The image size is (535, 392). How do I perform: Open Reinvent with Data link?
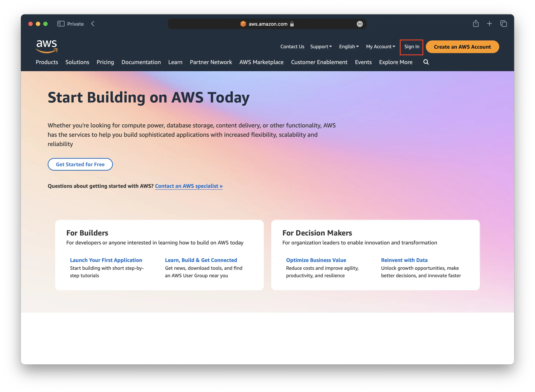click(x=404, y=260)
